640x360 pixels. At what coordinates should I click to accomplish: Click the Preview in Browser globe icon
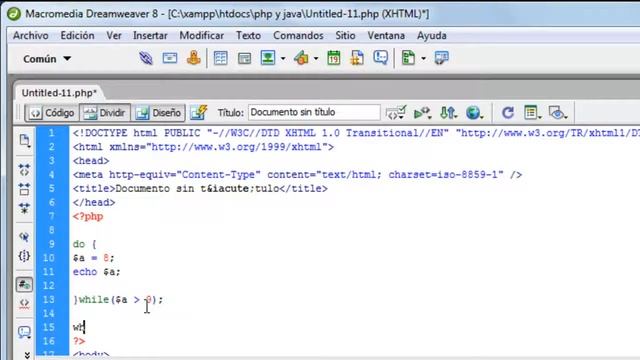point(474,112)
